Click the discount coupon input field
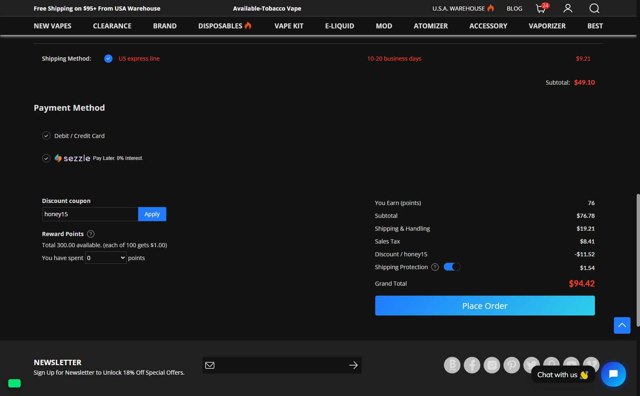This screenshot has height=396, width=640. click(x=90, y=214)
